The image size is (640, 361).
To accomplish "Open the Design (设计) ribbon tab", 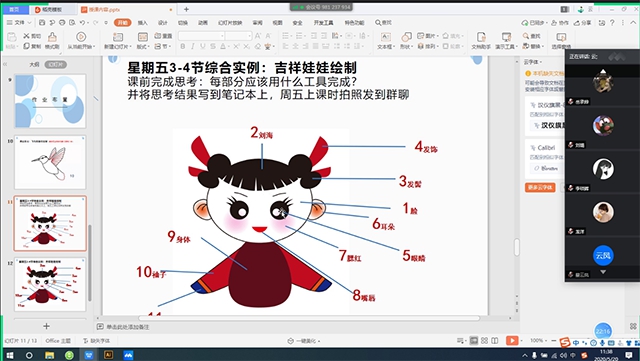I will tap(163, 22).
